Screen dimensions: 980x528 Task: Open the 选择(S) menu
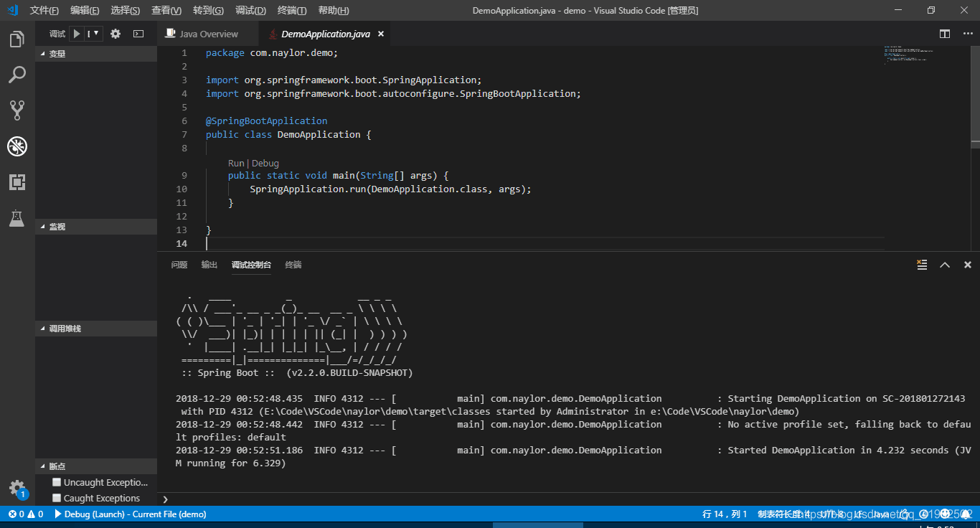pyautogui.click(x=126, y=11)
